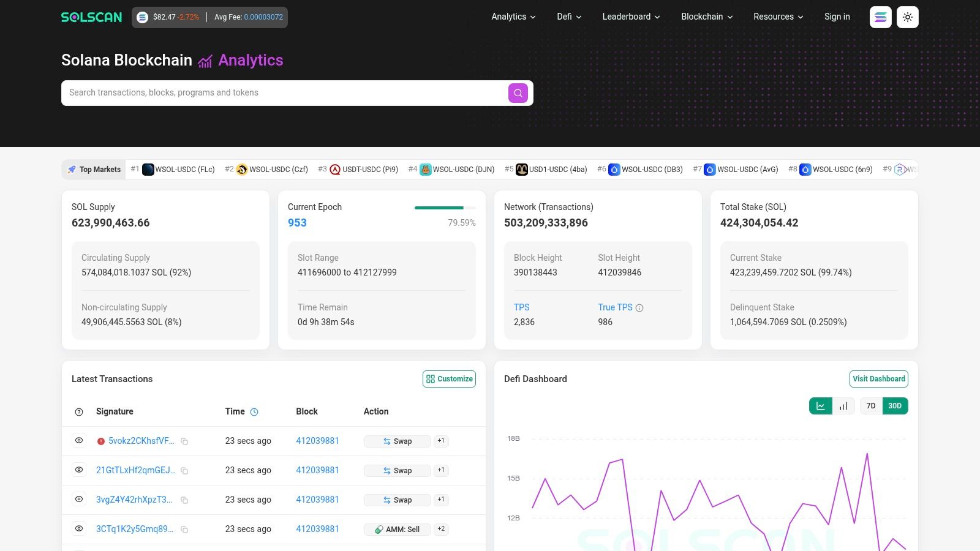This screenshot has width=980, height=551.
Task: Click the Visit Dashboard button
Action: coord(879,378)
